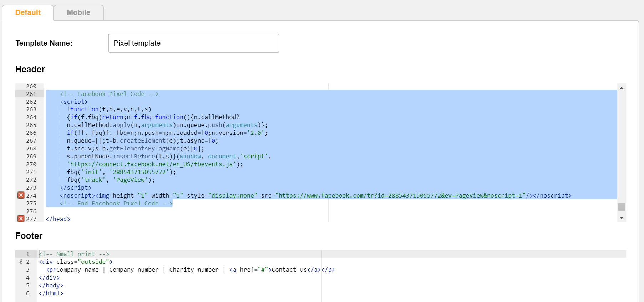Click line number 261 in the Header gutter
Image resolution: width=644 pixels, height=302 pixels.
tap(31, 94)
